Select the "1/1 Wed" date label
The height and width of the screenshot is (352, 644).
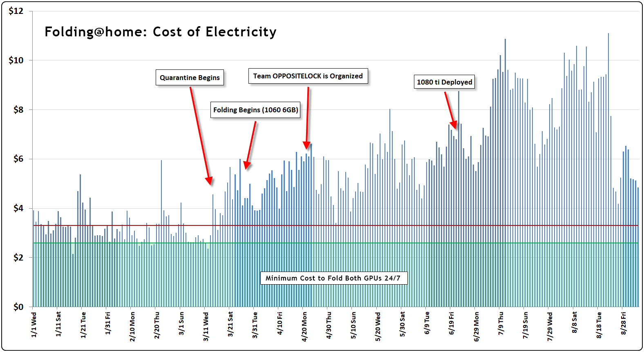pos(34,325)
